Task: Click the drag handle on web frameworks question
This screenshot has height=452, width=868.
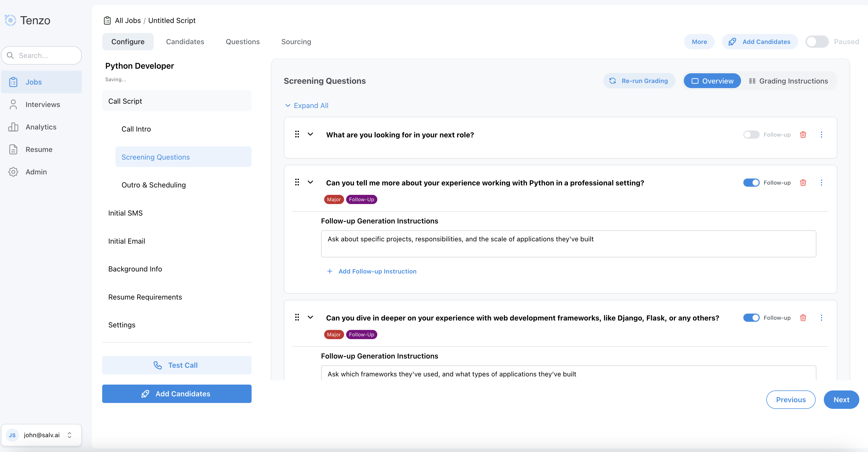Action: pos(297,317)
